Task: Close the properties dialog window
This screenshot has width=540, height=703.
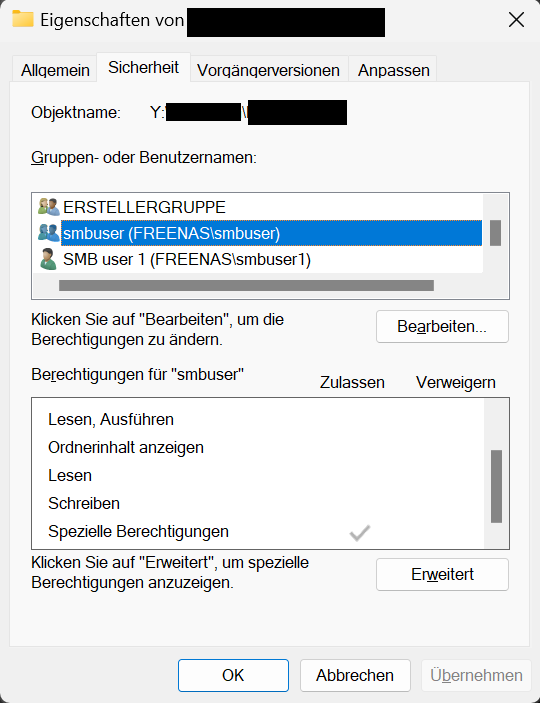Action: tap(516, 20)
